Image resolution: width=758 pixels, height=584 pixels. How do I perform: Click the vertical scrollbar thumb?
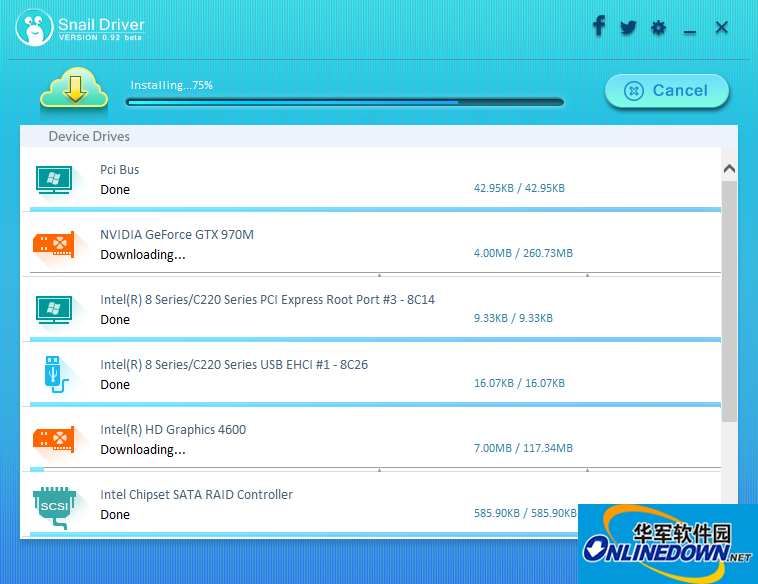coord(729,302)
